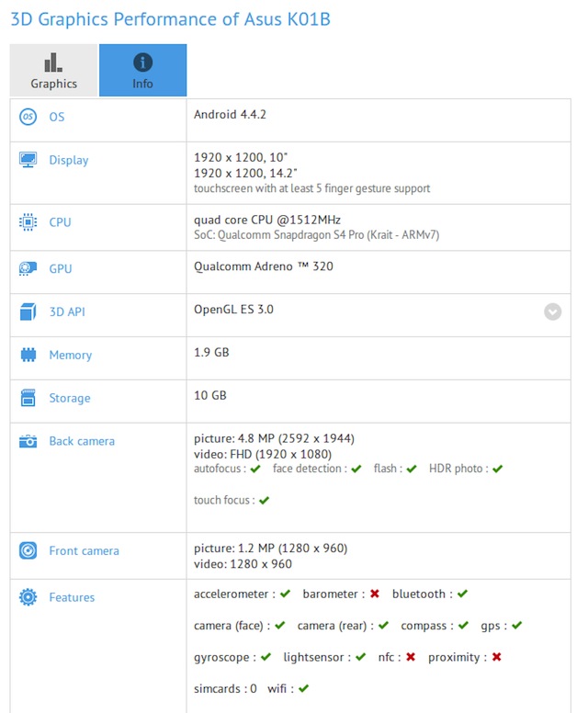
Task: Click the picture: 4.8 MP (2592 x 1944) text
Action: pos(274,438)
